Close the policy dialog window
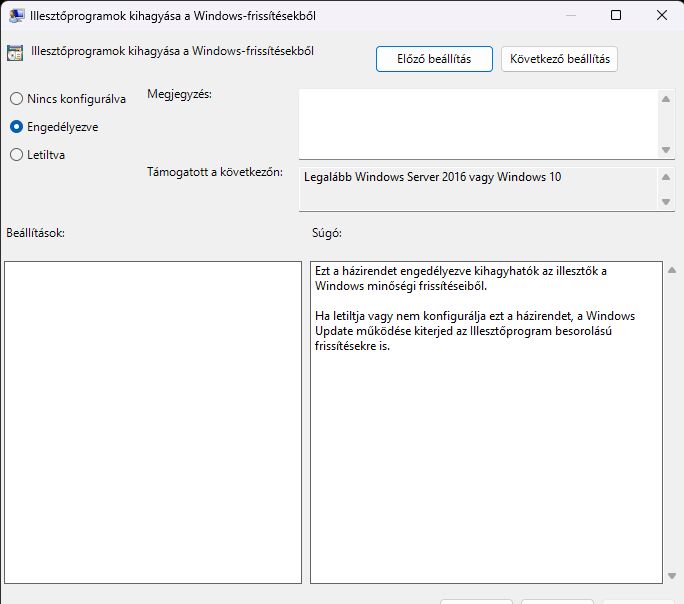The height and width of the screenshot is (604, 684). 661,15
